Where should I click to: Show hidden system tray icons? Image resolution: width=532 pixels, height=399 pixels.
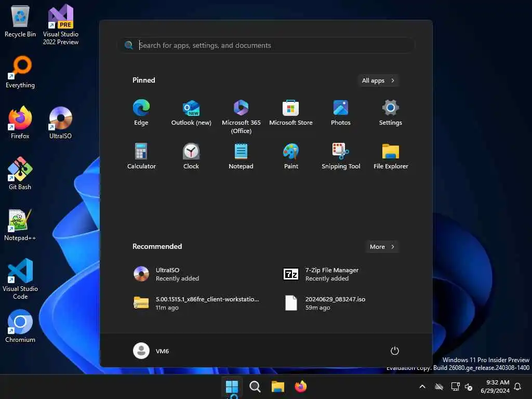click(422, 387)
